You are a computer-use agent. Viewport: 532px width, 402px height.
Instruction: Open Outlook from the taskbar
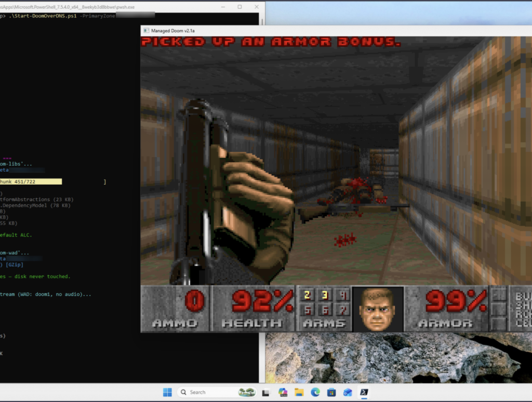coord(348,393)
